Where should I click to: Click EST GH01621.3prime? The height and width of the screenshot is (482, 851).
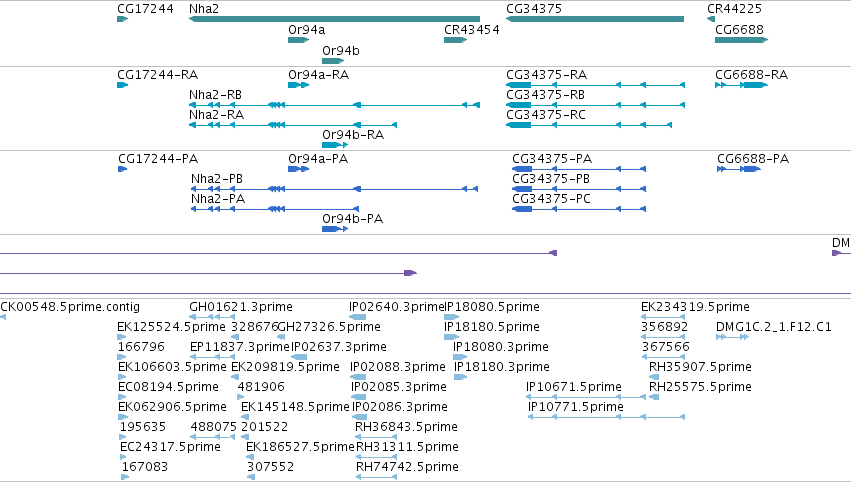241,307
